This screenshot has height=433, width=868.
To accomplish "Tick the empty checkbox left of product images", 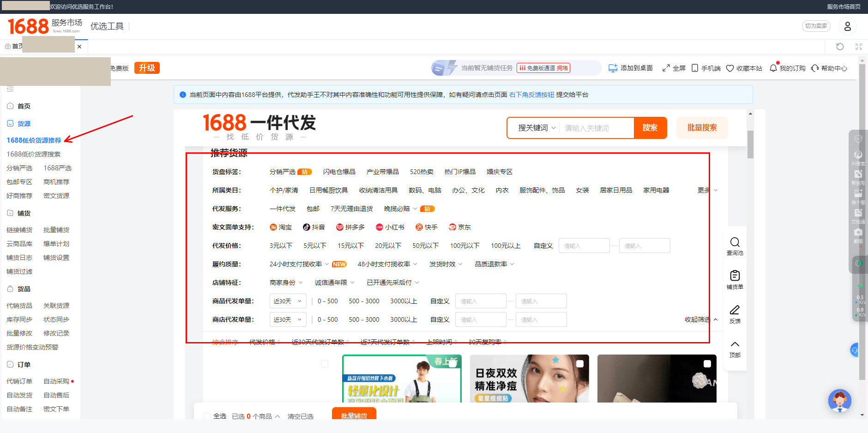I will (x=325, y=364).
